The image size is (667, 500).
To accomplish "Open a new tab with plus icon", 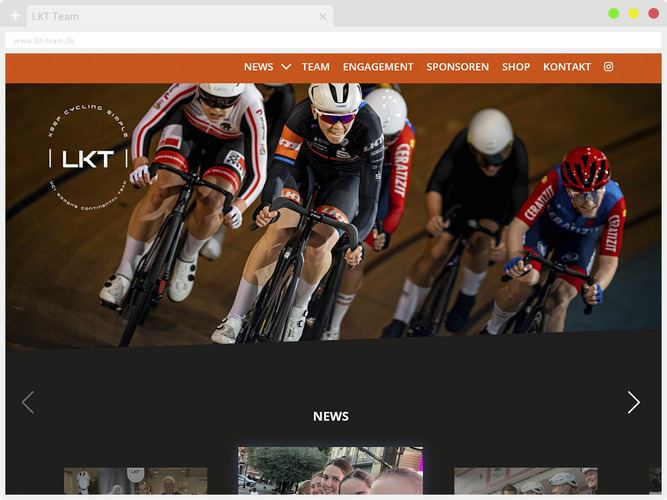I will pyautogui.click(x=15, y=16).
